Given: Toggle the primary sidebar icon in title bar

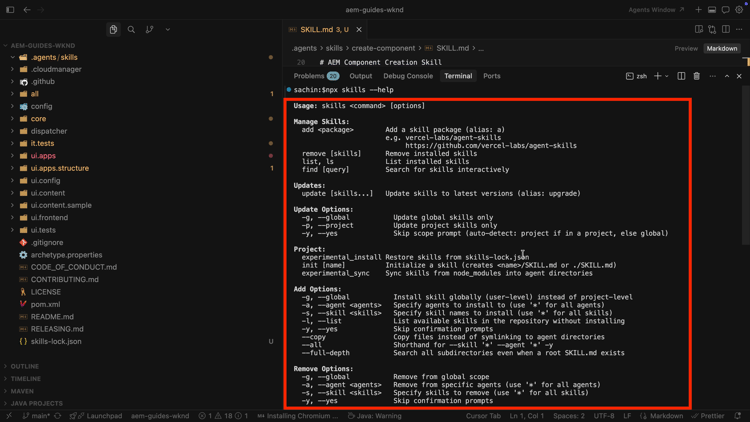Looking at the screenshot, I should coord(10,10).
